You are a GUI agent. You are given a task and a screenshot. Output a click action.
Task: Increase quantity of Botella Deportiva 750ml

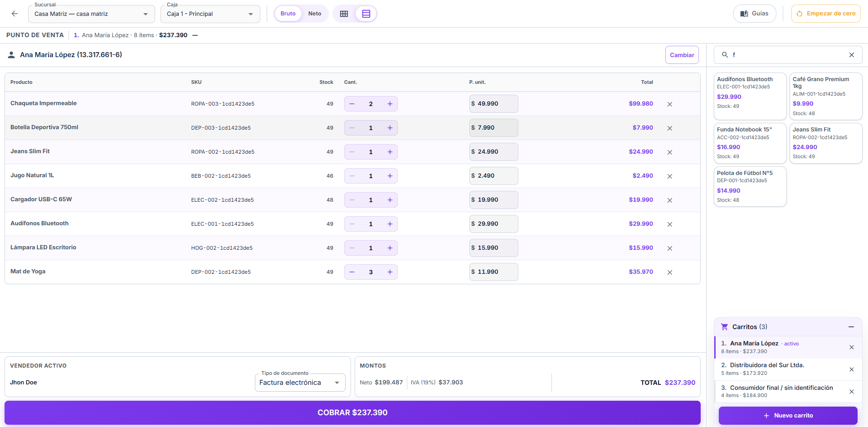click(x=390, y=128)
